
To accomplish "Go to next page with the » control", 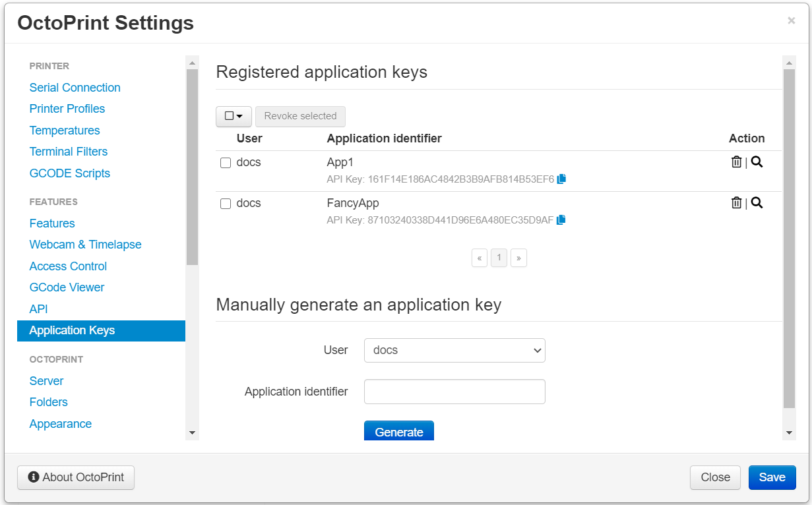I will coord(518,258).
